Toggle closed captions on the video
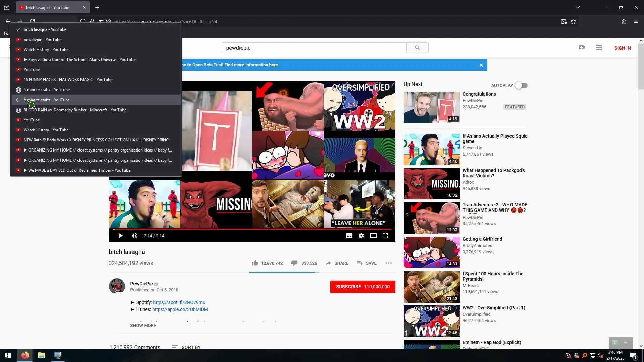 [349, 236]
